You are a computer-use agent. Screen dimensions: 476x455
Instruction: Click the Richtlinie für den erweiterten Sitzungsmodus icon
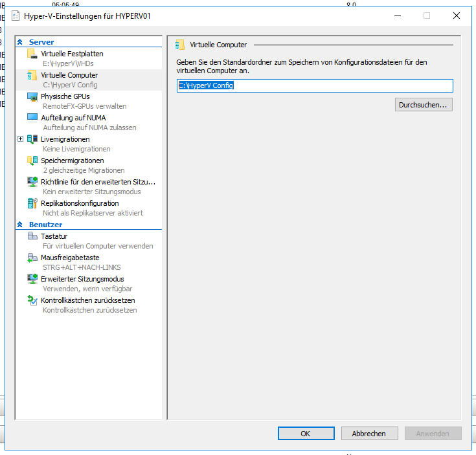[x=32, y=182]
